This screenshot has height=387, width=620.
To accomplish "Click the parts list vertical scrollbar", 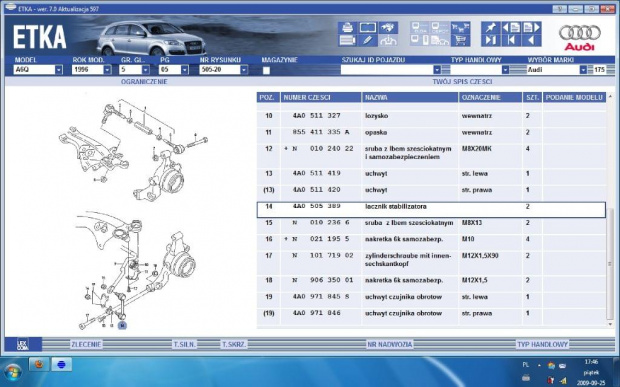I will tap(611, 210).
